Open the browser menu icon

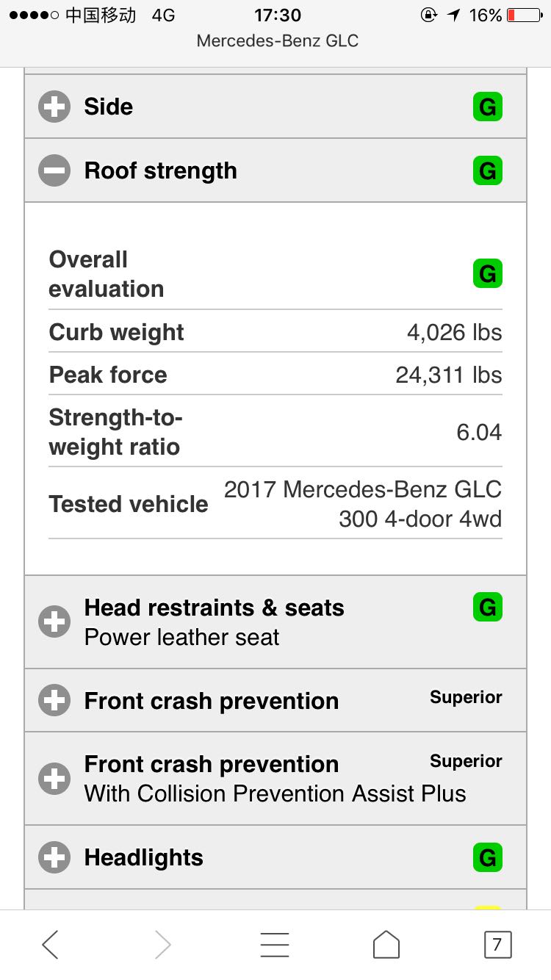(275, 944)
